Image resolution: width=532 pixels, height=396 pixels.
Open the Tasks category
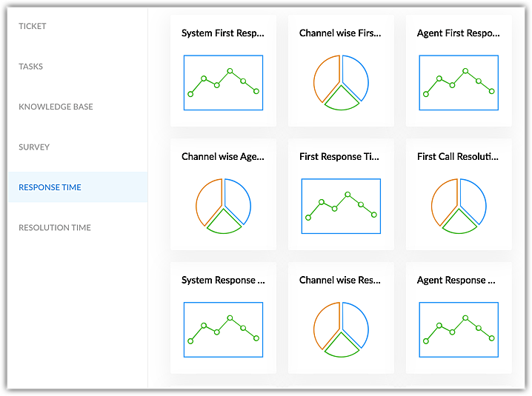coord(31,67)
